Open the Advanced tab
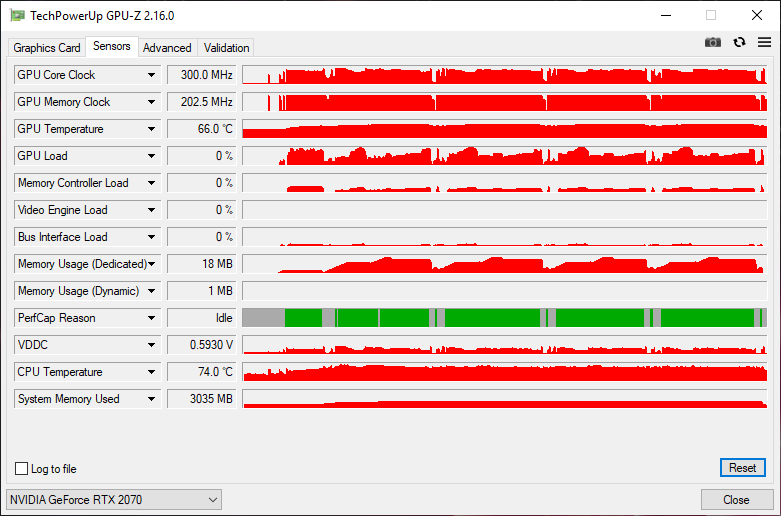 point(167,48)
